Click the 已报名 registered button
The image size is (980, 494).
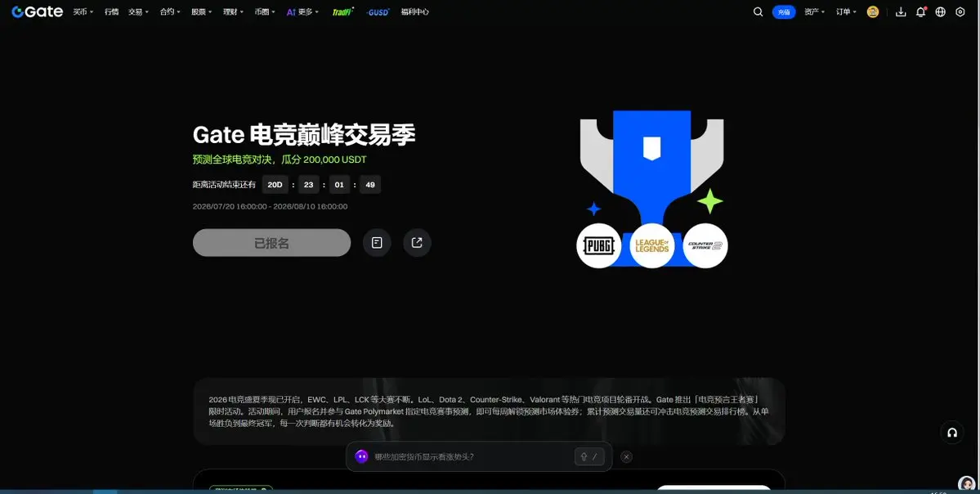pos(271,243)
